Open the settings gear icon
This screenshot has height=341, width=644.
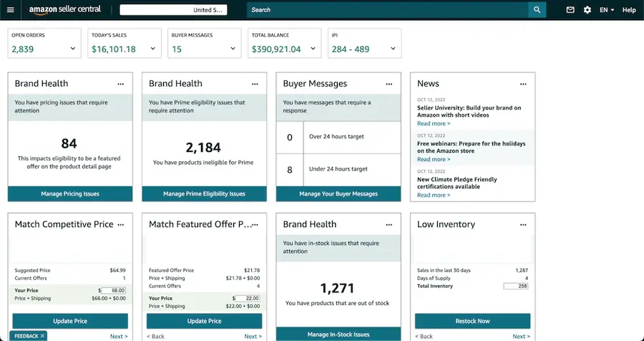[x=587, y=10]
